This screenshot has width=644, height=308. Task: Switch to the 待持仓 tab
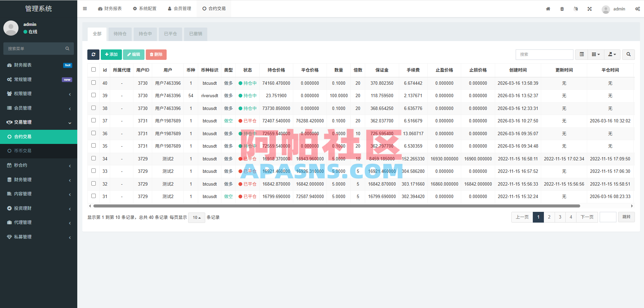pyautogui.click(x=120, y=34)
